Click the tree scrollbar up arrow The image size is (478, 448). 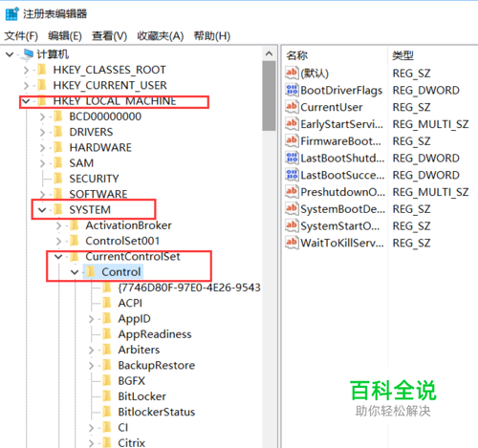(x=270, y=53)
